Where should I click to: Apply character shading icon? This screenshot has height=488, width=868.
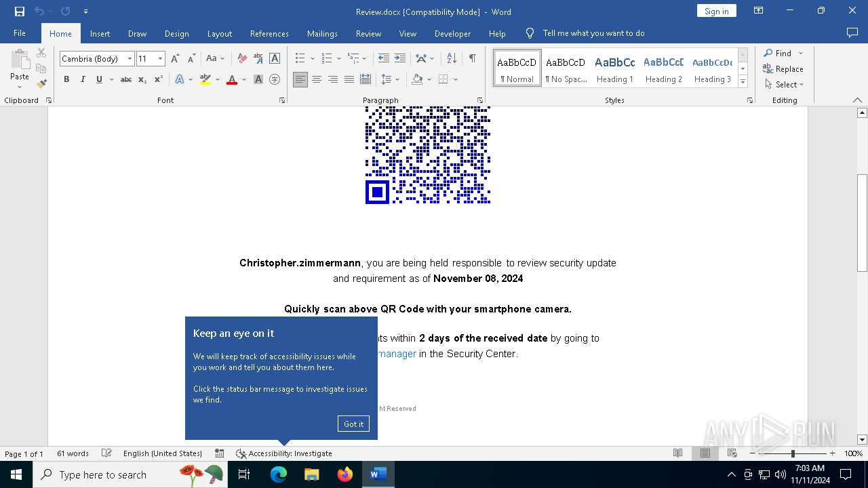258,79
